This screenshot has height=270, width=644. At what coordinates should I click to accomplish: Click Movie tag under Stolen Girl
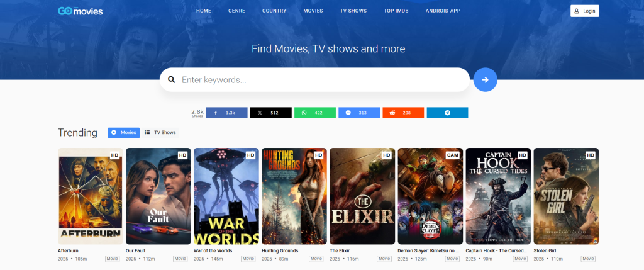[588, 259]
